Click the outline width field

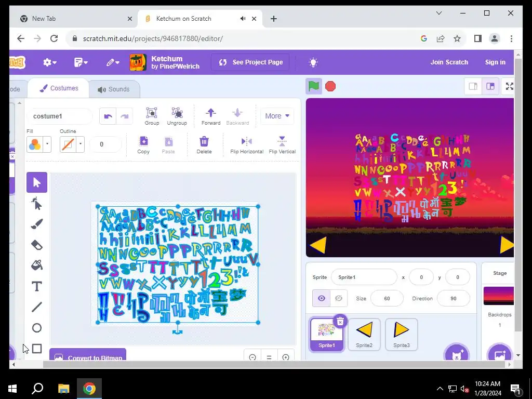(105, 144)
